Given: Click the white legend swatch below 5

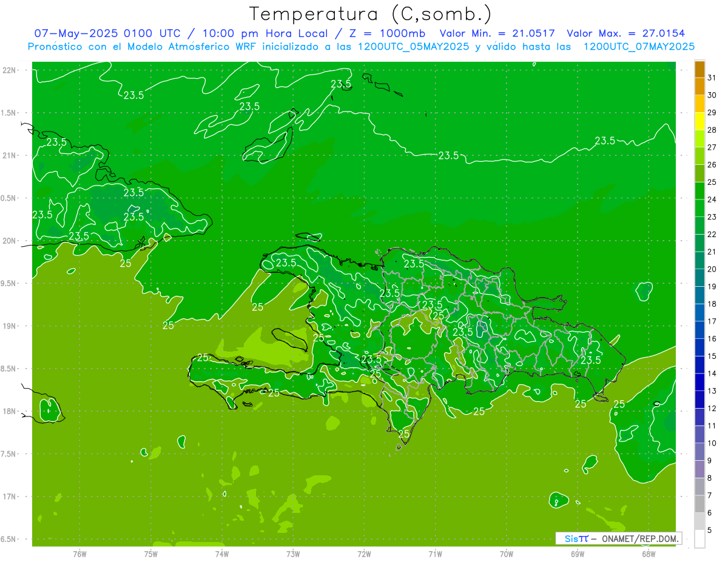Looking at the screenshot, I should (699, 539).
